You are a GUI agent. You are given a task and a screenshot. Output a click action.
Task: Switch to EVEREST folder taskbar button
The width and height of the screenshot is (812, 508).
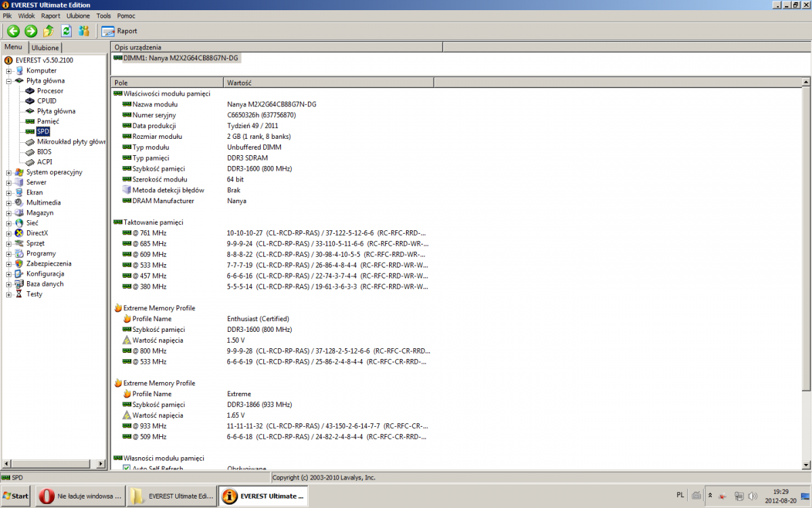point(172,496)
